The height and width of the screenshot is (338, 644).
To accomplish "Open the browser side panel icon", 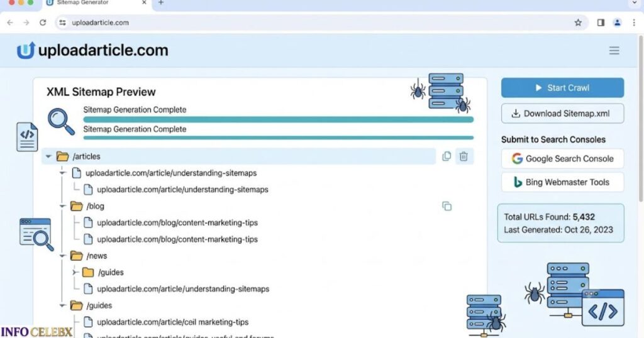I will (x=601, y=23).
